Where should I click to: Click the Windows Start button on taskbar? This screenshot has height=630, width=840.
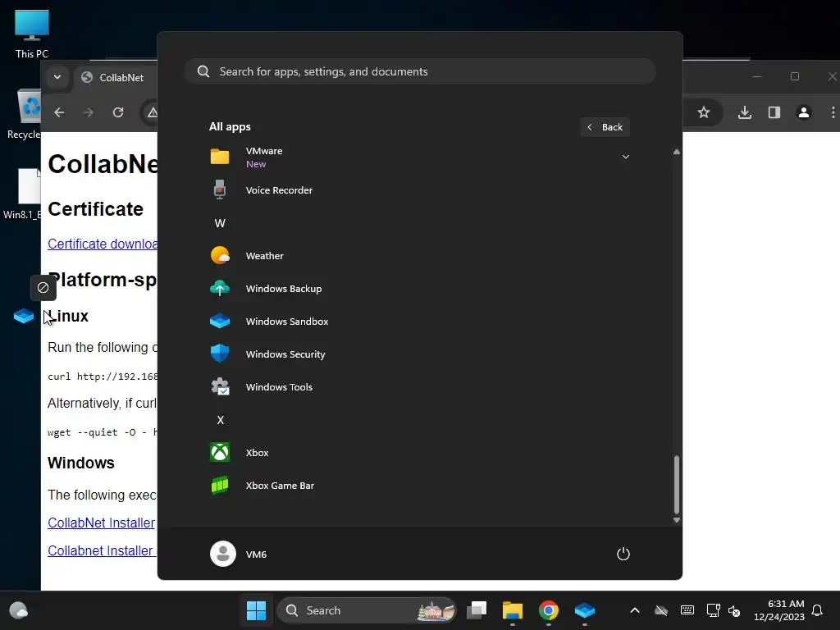coord(256,610)
